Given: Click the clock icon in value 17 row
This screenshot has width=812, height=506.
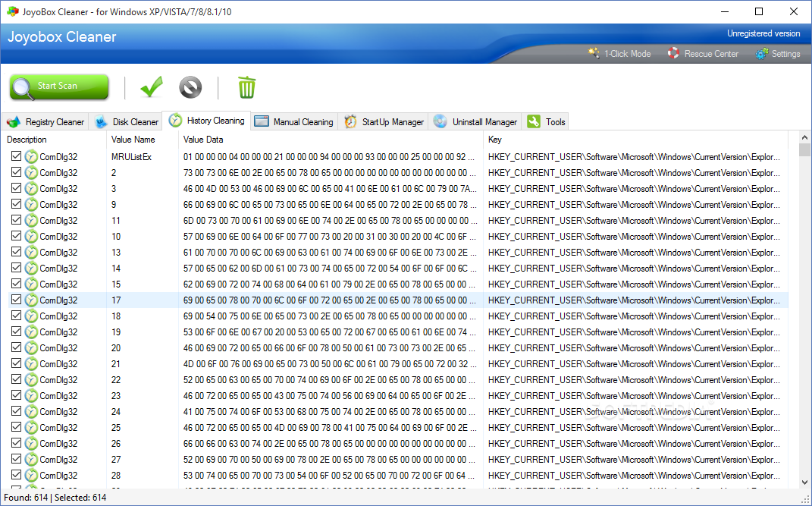Looking at the screenshot, I should click(x=31, y=300).
